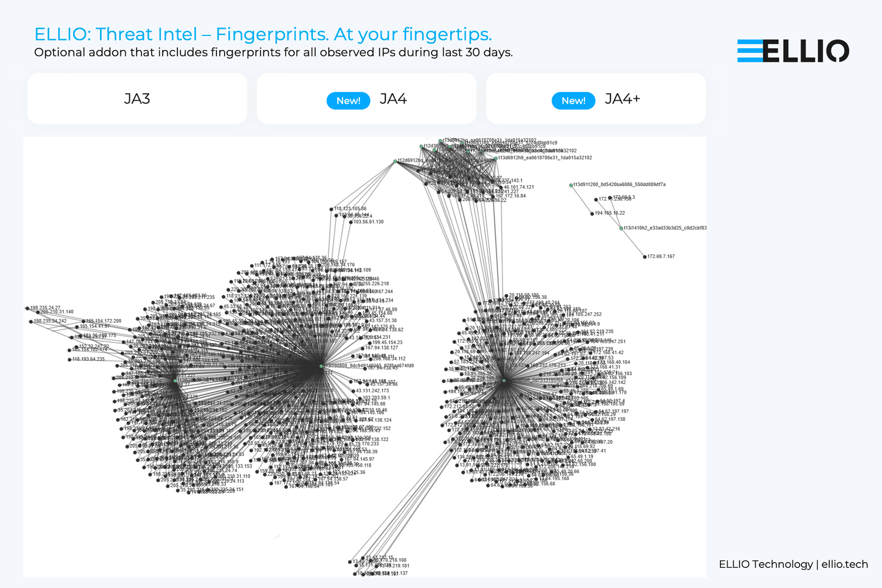Switch to the JA4+ fingerprint card
This screenshot has width=882, height=588.
(x=596, y=98)
